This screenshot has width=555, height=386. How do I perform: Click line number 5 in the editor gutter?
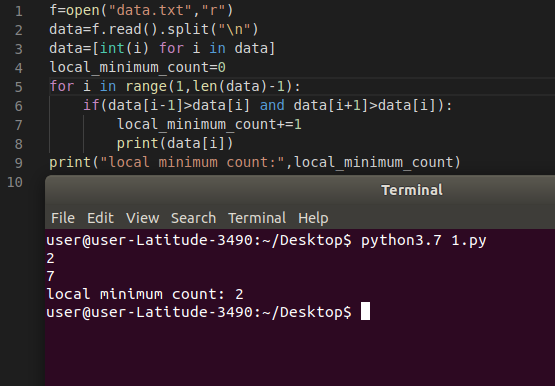click(x=19, y=87)
